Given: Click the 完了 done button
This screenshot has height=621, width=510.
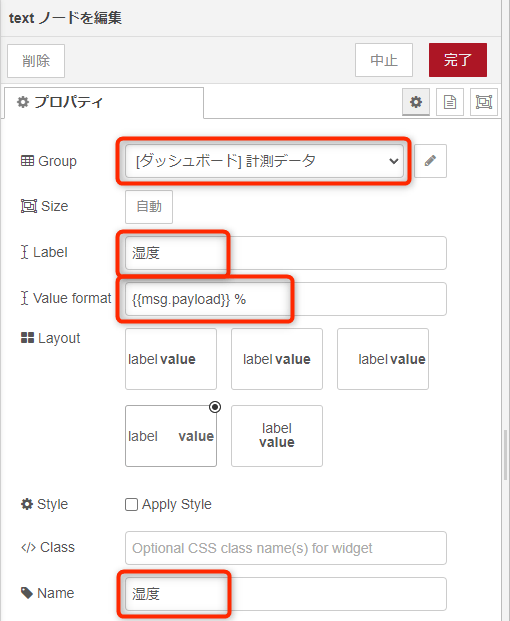Looking at the screenshot, I should (x=458, y=60).
